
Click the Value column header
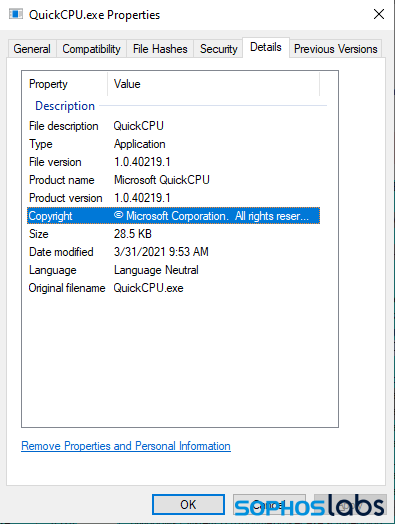(214, 84)
